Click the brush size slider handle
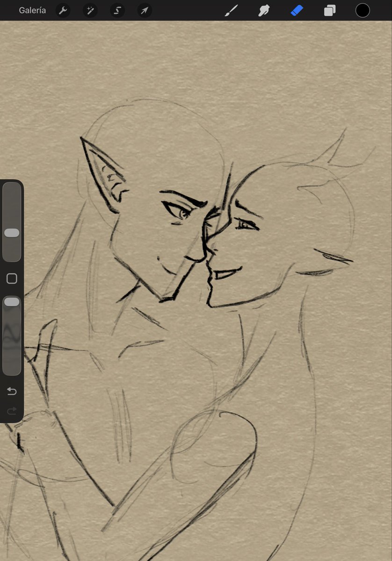Screen dimensions: 392x561 [12, 233]
